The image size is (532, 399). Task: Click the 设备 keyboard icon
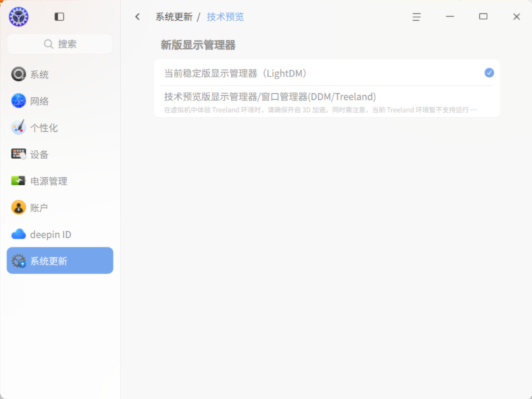tap(18, 155)
